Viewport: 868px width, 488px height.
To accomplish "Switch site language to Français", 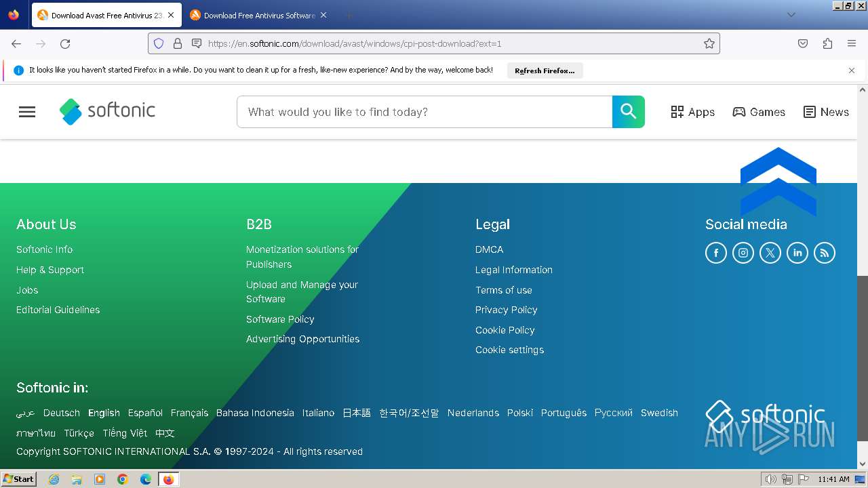I will pyautogui.click(x=190, y=413).
